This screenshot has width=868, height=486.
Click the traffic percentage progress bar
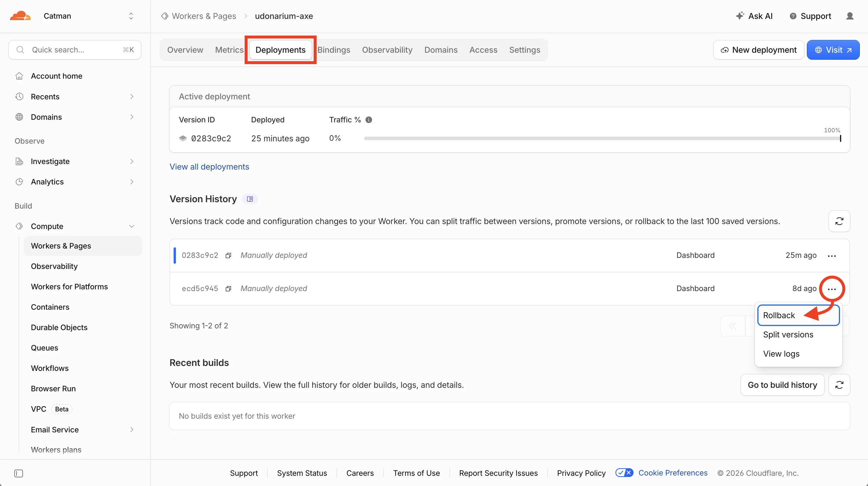tap(602, 138)
